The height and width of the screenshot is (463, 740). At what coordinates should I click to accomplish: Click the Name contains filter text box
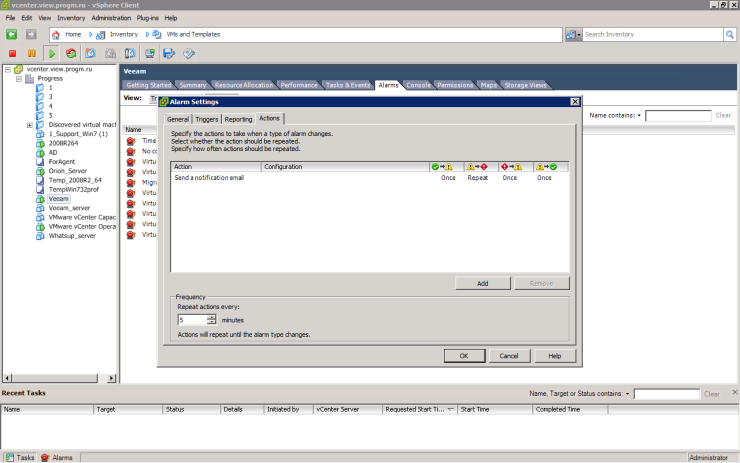(678, 116)
